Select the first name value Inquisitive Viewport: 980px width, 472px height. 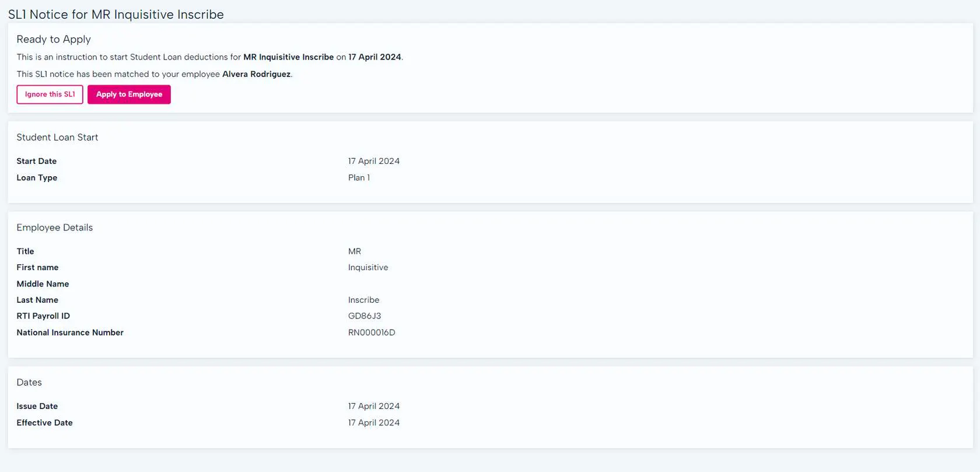367,267
